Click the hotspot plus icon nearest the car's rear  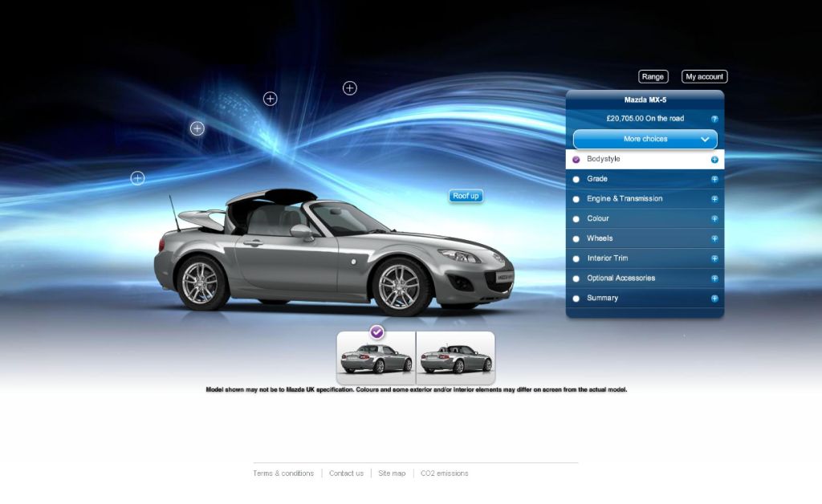point(137,178)
